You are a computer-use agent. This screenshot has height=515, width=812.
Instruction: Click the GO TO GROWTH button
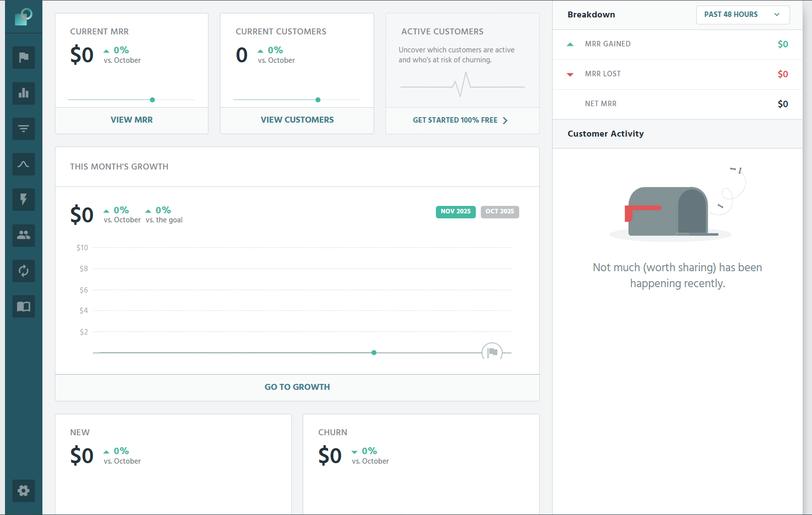click(x=297, y=386)
